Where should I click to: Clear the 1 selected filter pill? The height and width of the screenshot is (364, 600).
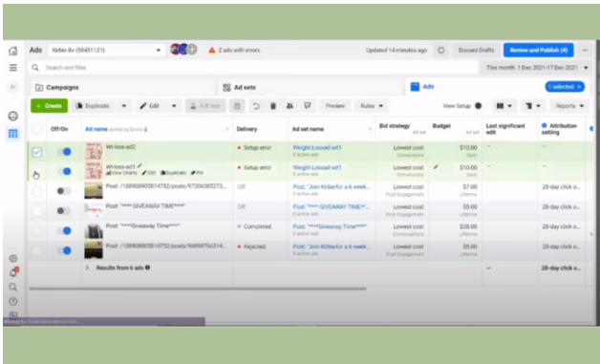click(x=579, y=87)
